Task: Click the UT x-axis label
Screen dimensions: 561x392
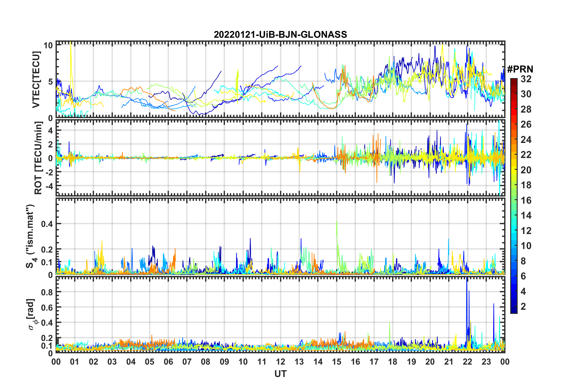Action: point(280,374)
